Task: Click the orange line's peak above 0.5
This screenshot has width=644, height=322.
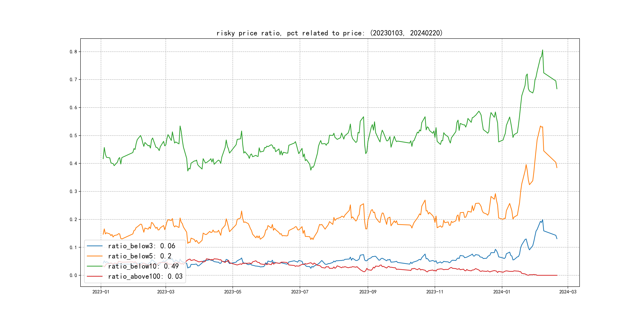Action: tap(540, 126)
